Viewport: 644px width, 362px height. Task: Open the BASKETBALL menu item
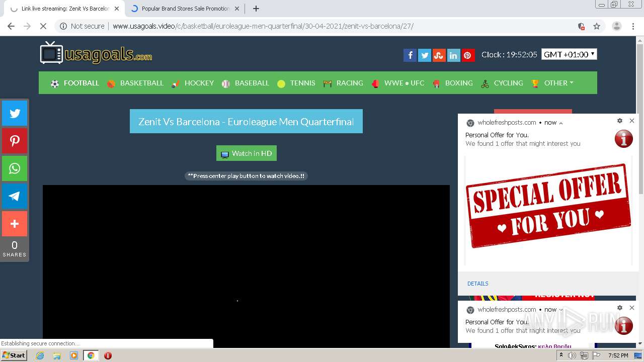[135, 83]
